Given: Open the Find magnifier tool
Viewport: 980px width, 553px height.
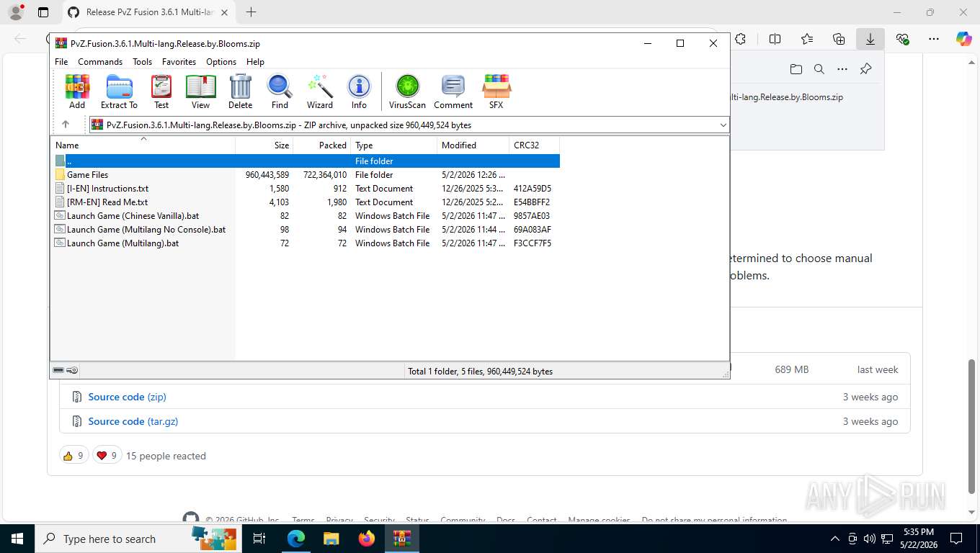Looking at the screenshot, I should 280,91.
